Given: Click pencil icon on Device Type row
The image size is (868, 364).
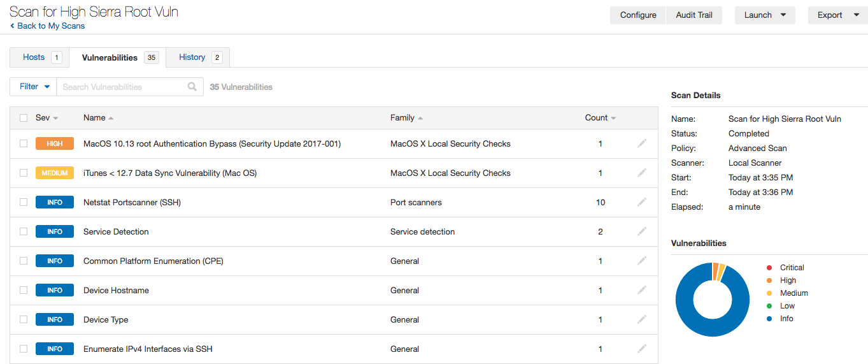Looking at the screenshot, I should click(642, 319).
